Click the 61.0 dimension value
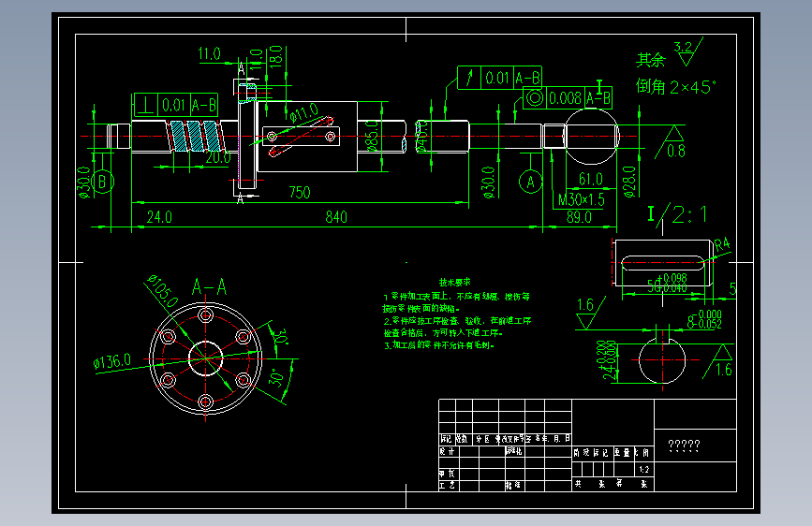 click(x=590, y=179)
